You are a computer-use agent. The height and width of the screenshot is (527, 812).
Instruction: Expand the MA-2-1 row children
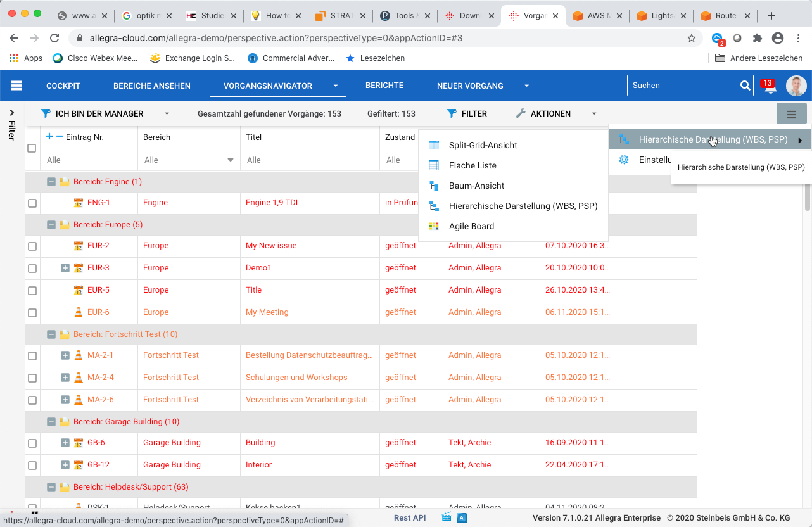65,355
